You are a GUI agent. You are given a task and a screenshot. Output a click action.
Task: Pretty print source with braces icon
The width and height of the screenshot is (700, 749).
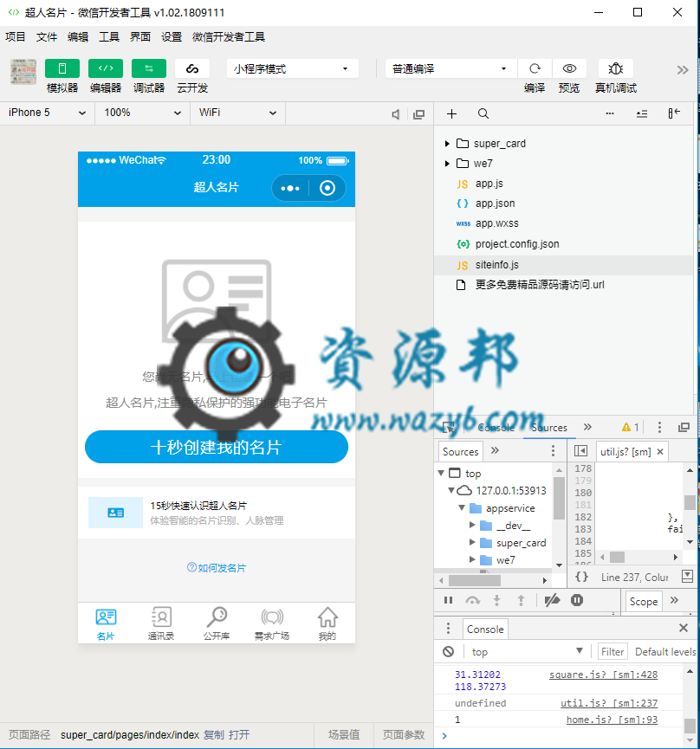tap(581, 577)
